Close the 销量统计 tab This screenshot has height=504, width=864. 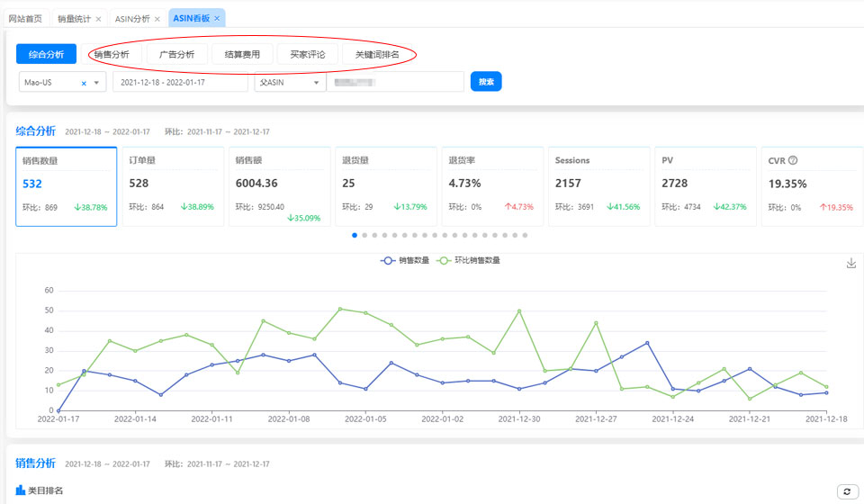point(98,19)
